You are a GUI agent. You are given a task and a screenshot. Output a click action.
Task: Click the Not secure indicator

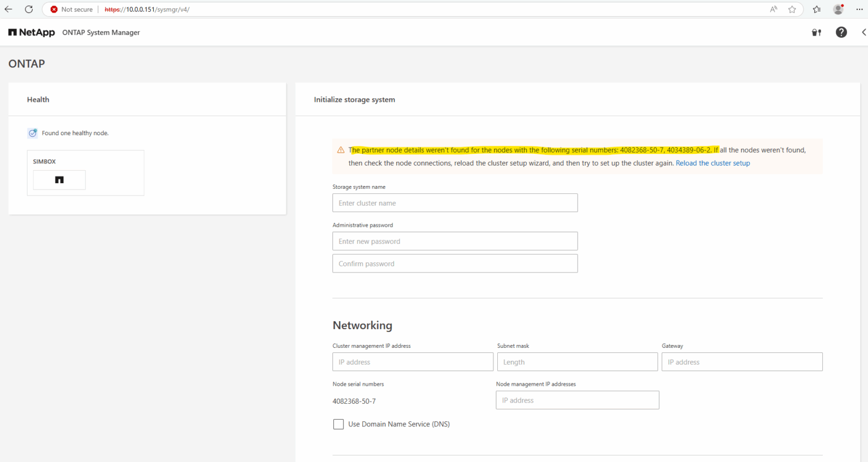click(70, 9)
